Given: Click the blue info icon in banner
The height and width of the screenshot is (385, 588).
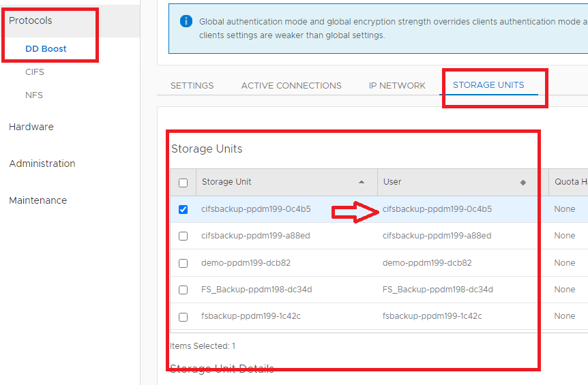Looking at the screenshot, I should point(186,21).
